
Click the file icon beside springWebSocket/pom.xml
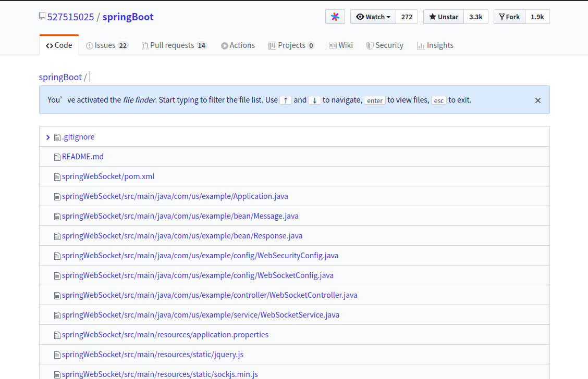(x=57, y=177)
